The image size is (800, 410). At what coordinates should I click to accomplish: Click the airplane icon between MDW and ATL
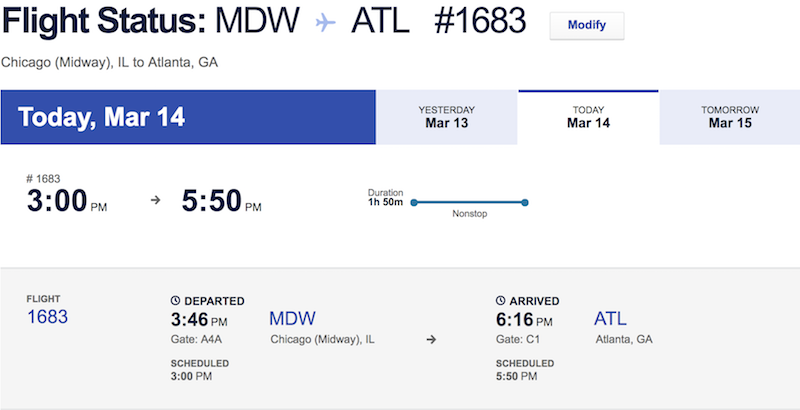click(325, 24)
